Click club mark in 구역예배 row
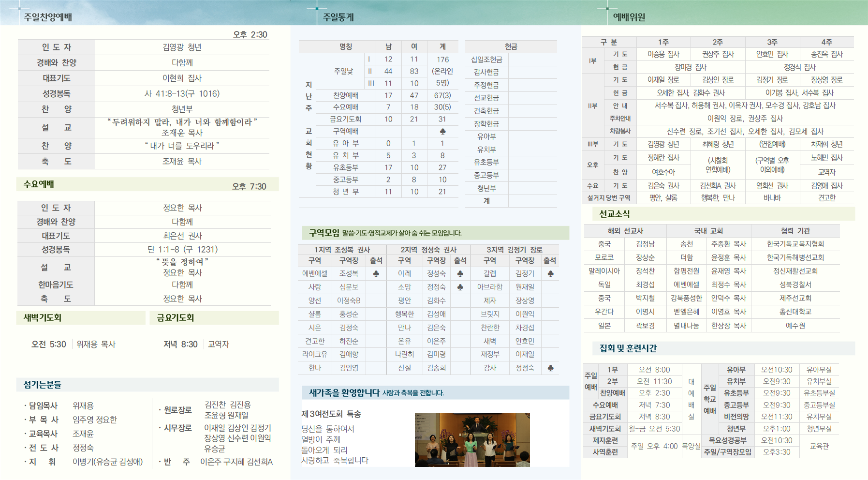The height and width of the screenshot is (480, 868). pos(442,131)
